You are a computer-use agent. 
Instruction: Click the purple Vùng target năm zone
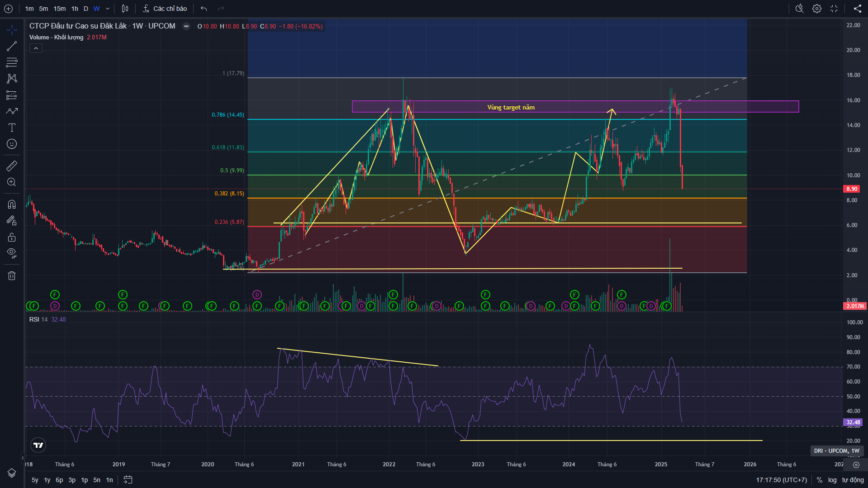pos(511,107)
